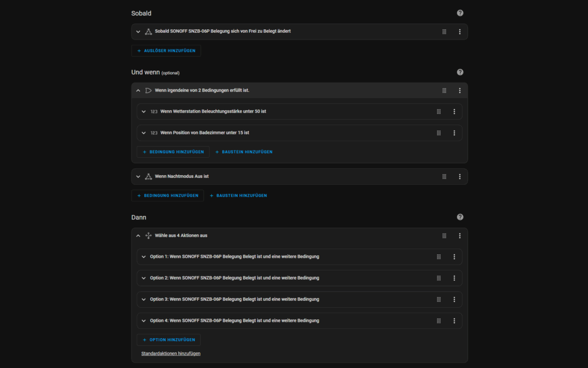Screen dimensions: 588x368
Task: Click Auslöser hinzufügen button
Action: (166, 51)
